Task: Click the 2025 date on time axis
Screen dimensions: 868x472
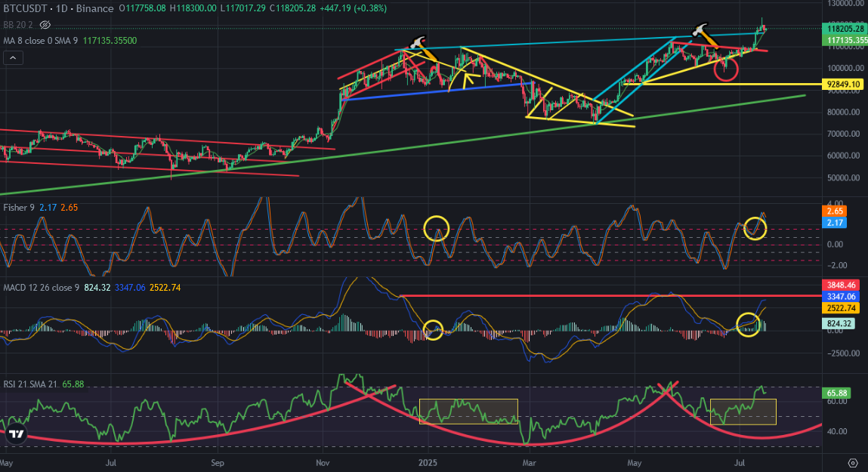Action: [x=428, y=463]
